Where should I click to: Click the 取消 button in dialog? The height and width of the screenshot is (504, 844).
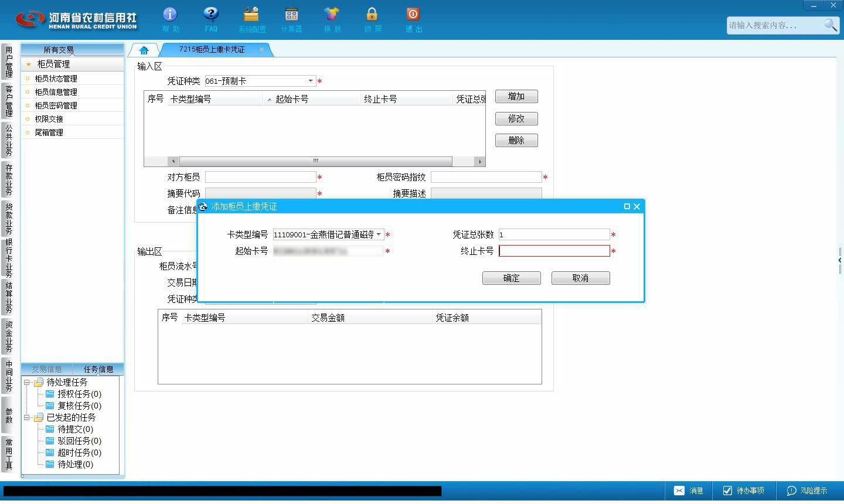(x=580, y=278)
